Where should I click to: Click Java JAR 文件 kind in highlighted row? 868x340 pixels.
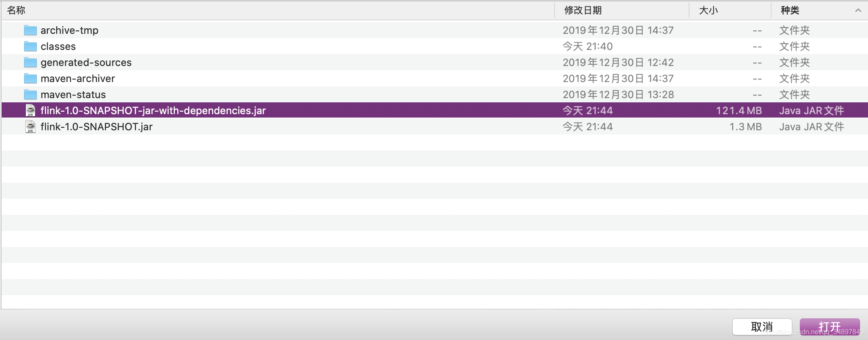[812, 110]
